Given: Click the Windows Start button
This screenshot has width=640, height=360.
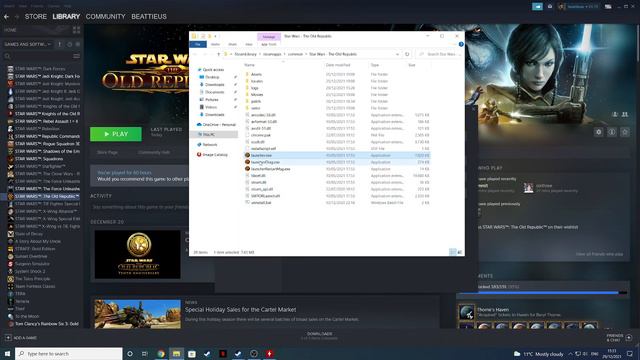Looking at the screenshot, I should click(x=7, y=354).
